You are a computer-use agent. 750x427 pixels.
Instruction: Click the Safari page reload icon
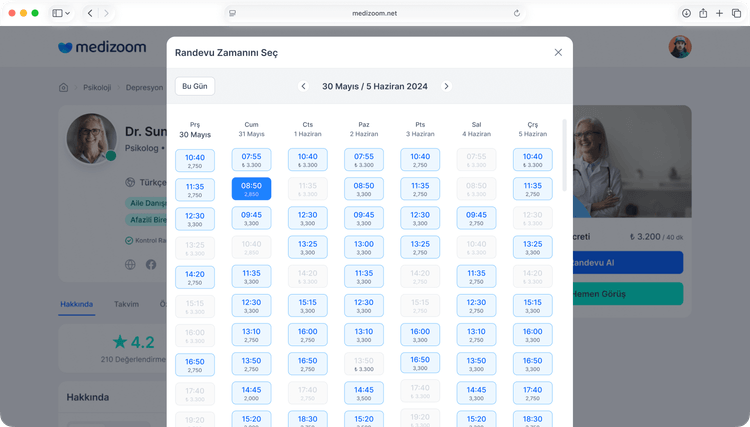click(x=517, y=13)
